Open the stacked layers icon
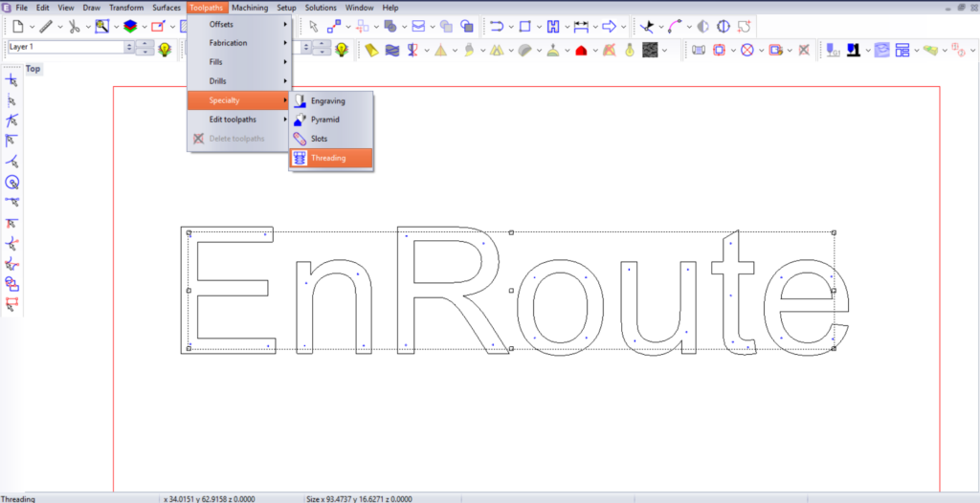The height and width of the screenshot is (503, 980). coord(130,27)
